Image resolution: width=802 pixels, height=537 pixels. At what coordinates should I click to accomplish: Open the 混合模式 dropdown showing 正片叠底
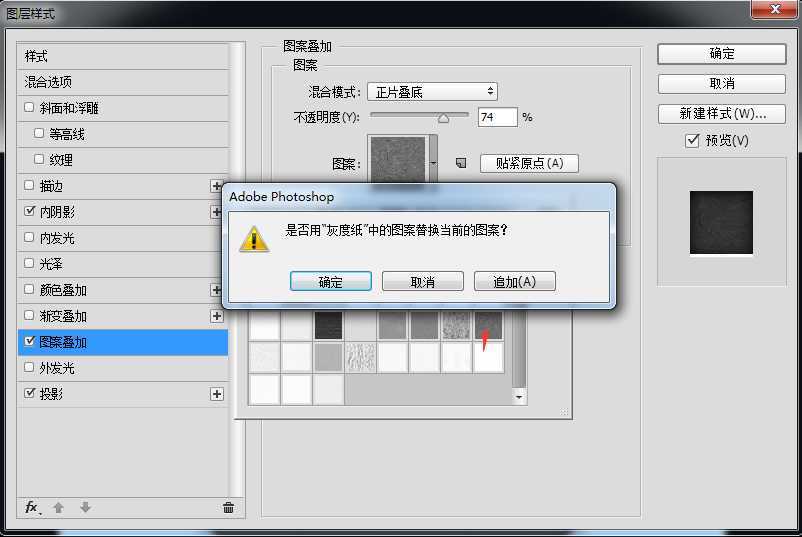[x=432, y=92]
